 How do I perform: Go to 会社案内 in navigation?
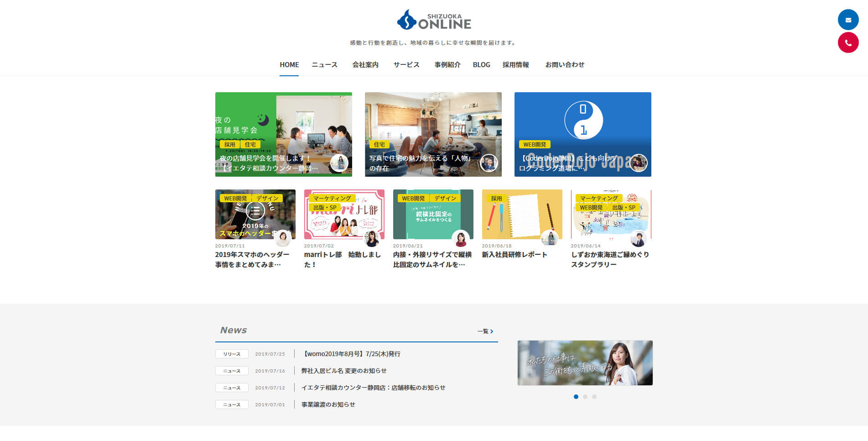pos(365,65)
